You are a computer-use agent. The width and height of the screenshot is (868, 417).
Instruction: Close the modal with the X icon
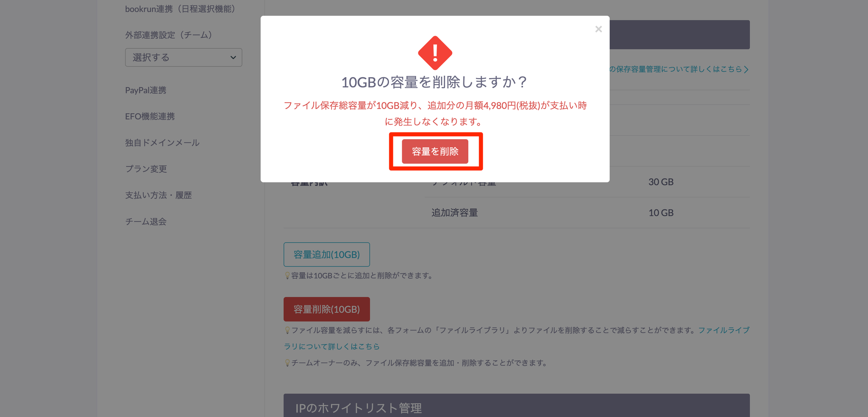coord(598,29)
